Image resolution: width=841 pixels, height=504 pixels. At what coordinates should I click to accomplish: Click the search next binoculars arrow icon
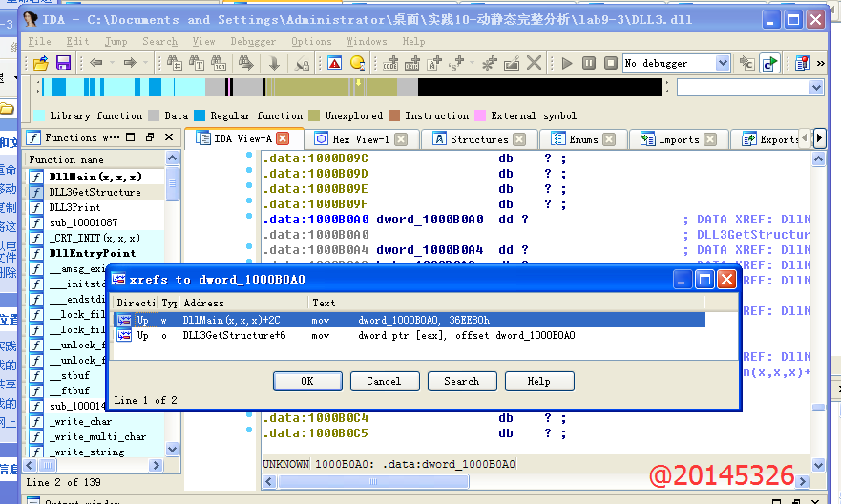246,63
